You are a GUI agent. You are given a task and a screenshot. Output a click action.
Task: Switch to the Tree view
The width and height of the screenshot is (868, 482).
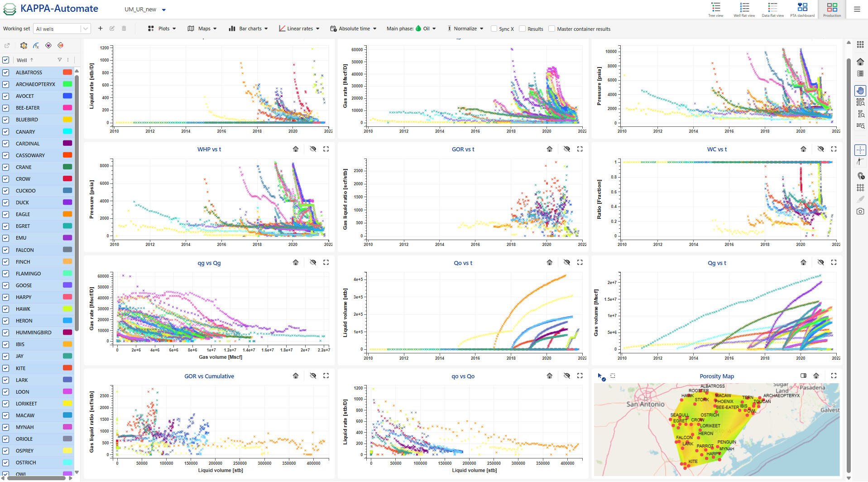coord(715,9)
